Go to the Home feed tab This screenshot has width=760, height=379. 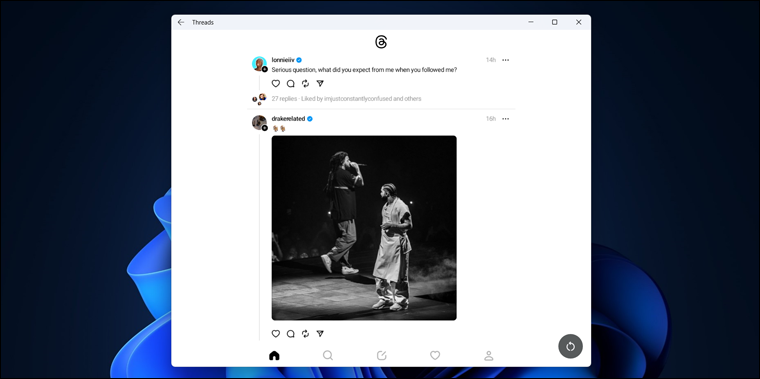274,356
